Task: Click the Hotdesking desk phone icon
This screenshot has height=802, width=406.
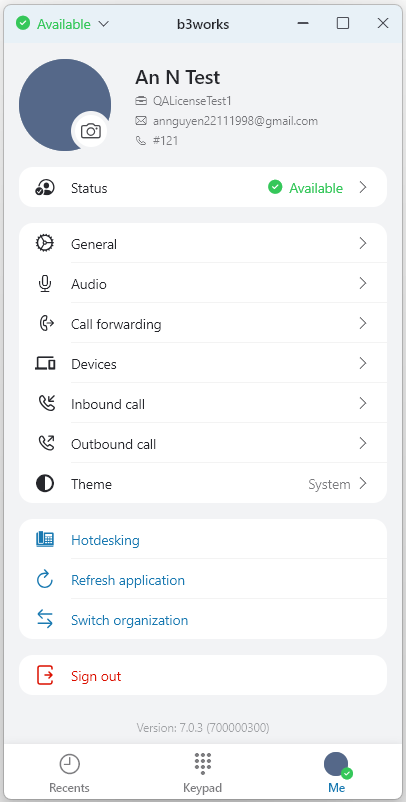Action: 45,540
